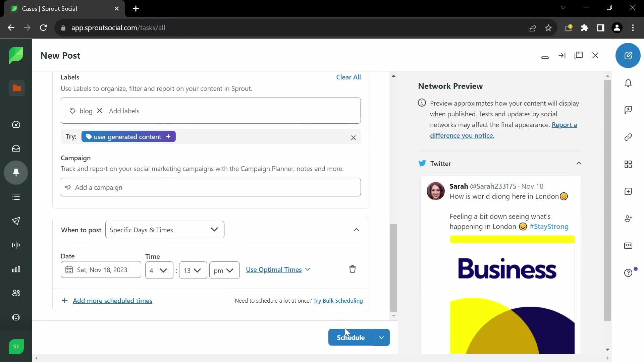This screenshot has width=644, height=362.
Task: Expand the Schedule button dropdown arrow
Action: click(x=382, y=337)
